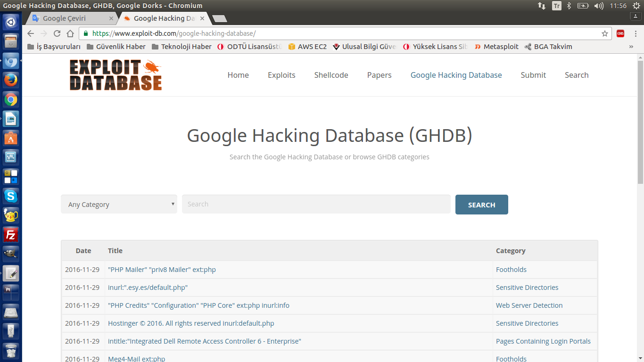Click the network indicator in top panel

542,6
